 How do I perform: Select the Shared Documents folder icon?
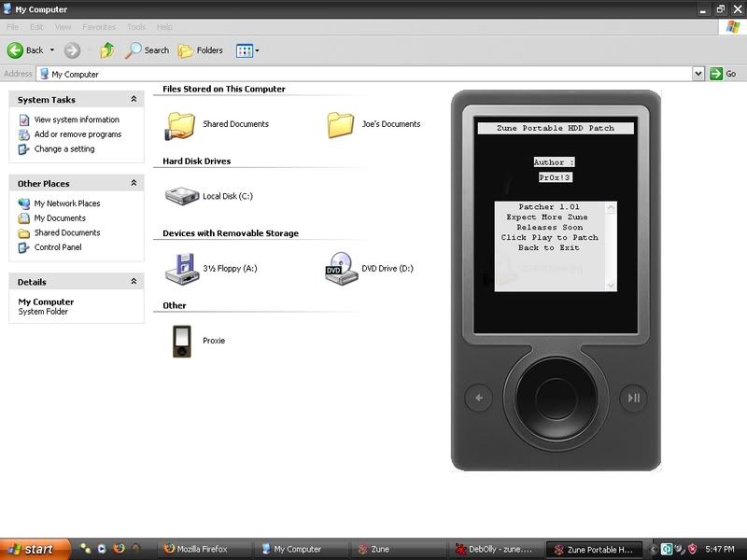[x=180, y=126]
